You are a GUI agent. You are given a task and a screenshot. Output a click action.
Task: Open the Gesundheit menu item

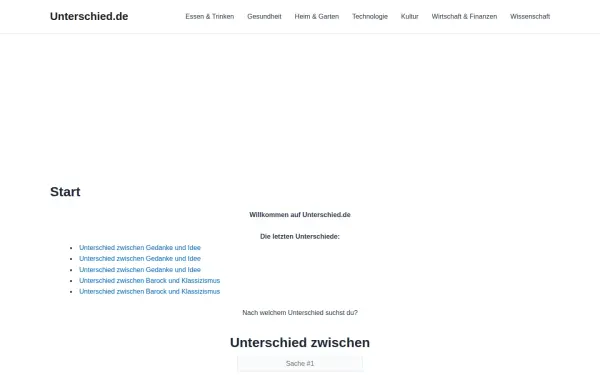(264, 16)
